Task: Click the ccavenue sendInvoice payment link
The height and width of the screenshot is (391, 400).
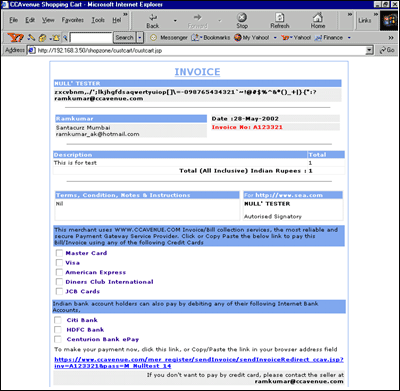Action: [199, 363]
